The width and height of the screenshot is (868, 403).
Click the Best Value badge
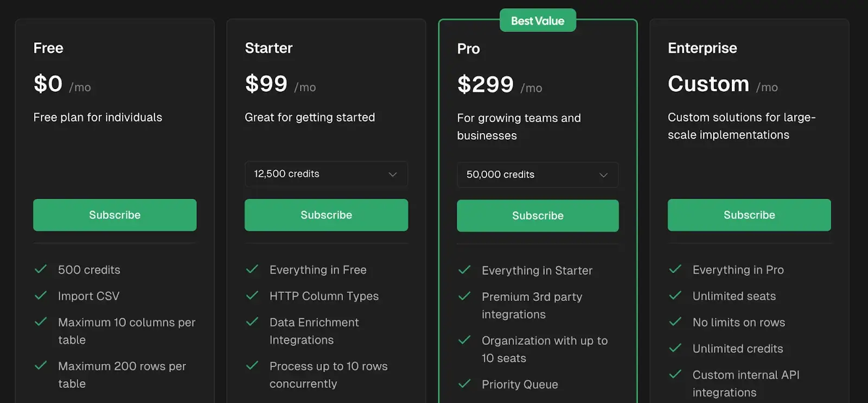tap(538, 21)
